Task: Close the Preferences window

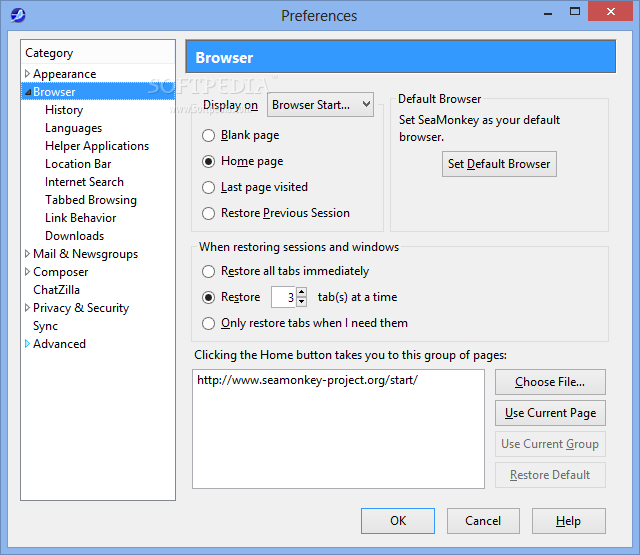Action: click(x=611, y=11)
